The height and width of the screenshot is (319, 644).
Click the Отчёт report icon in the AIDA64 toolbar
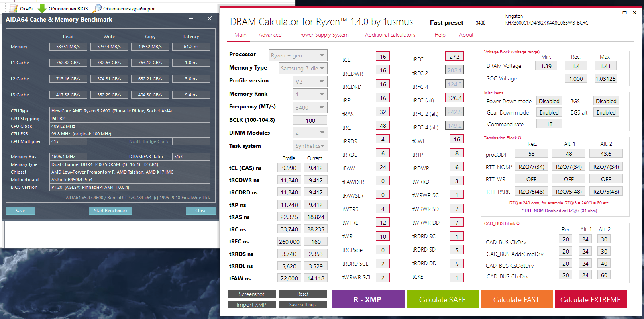click(x=13, y=8)
